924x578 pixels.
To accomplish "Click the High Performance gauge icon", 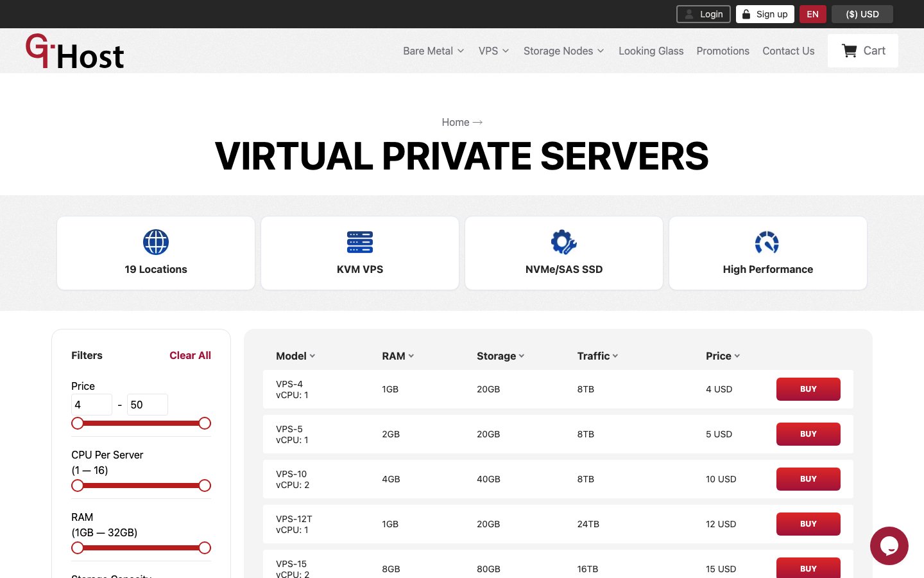I will tap(767, 242).
